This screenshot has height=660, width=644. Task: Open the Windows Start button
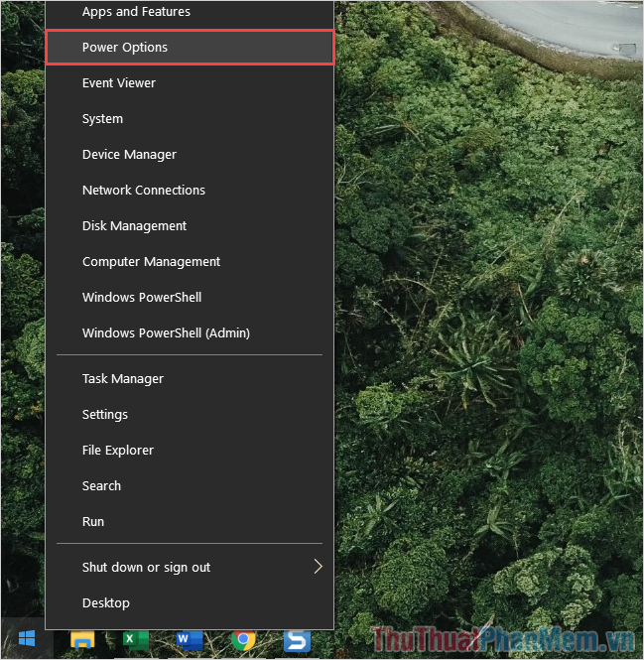(27, 639)
